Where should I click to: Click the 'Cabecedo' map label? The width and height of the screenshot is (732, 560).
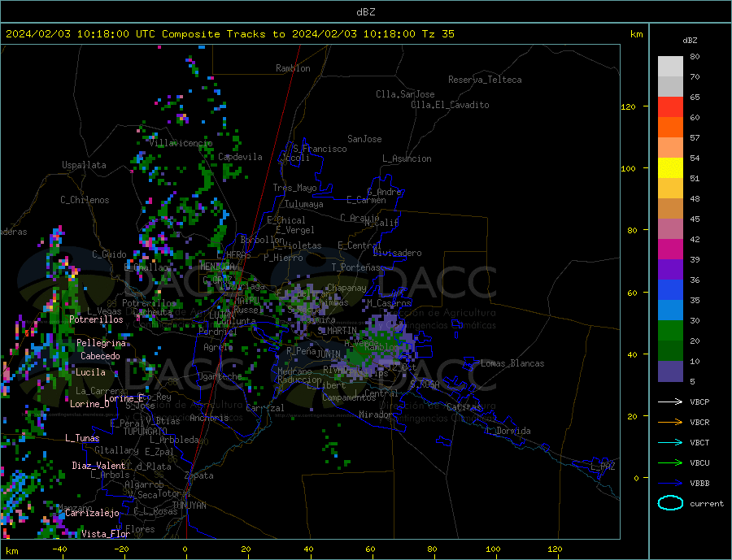click(x=100, y=356)
